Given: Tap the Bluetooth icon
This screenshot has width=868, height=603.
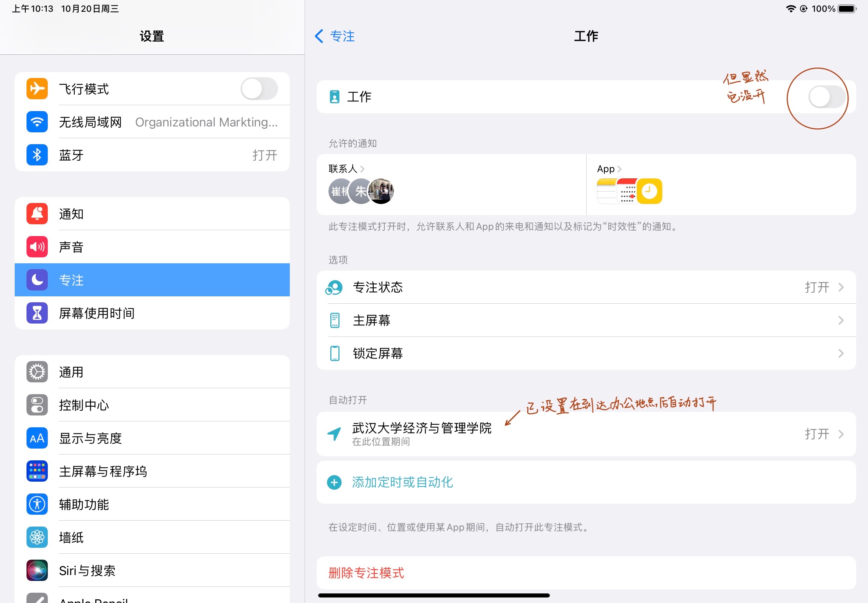Looking at the screenshot, I should [37, 155].
